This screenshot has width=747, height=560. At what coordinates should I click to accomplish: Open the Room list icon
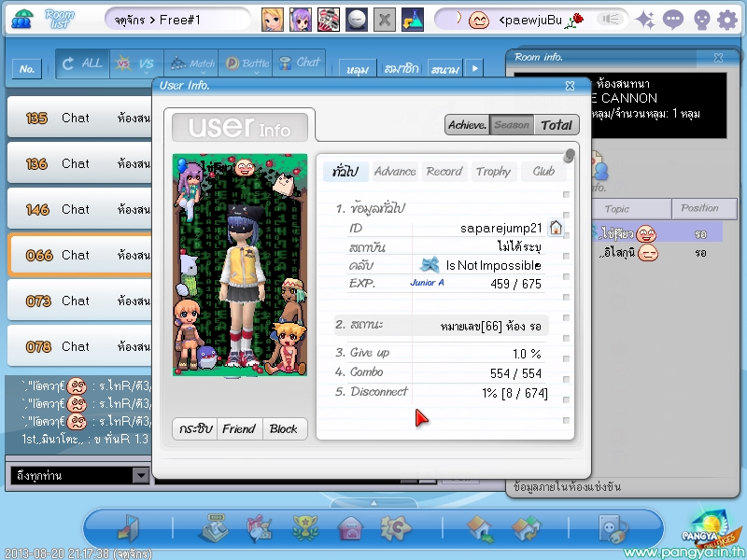[21, 19]
